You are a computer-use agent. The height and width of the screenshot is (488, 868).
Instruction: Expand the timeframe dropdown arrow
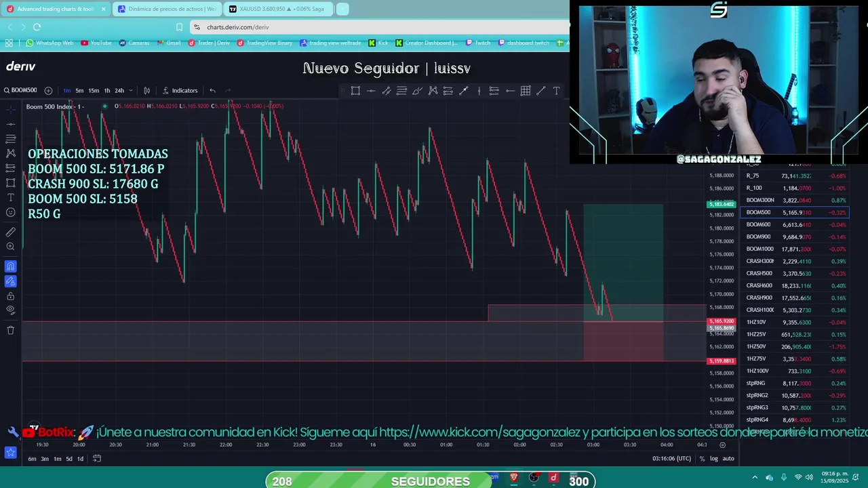(x=130, y=91)
